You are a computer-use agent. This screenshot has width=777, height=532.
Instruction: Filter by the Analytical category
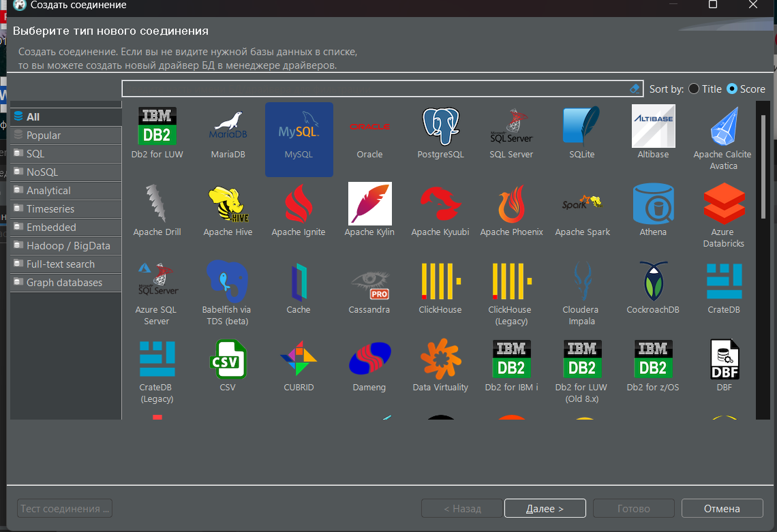66,191
